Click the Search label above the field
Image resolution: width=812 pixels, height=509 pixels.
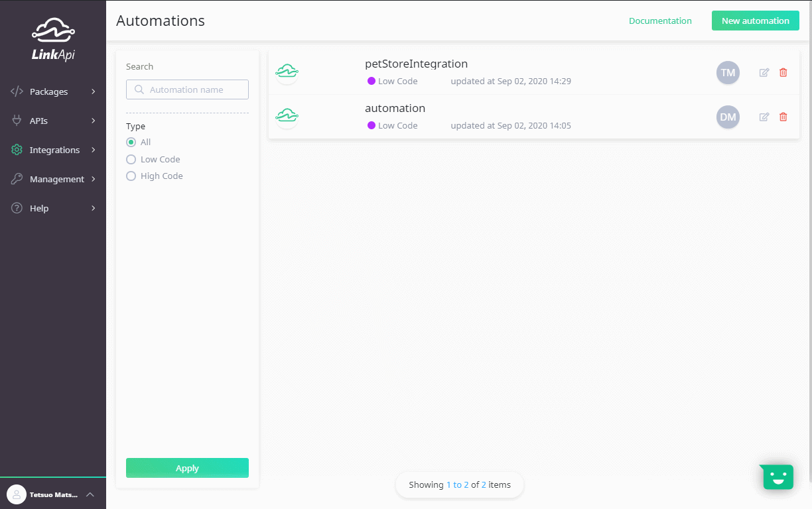coord(139,66)
